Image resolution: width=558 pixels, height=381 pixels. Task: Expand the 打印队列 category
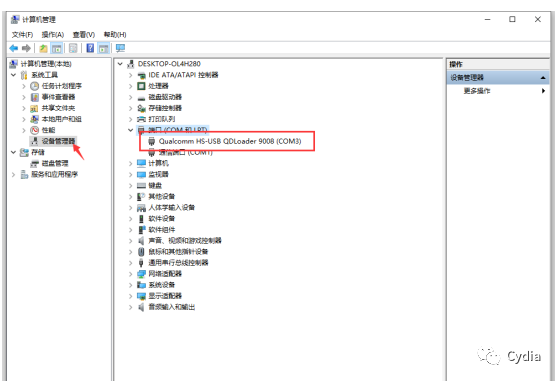point(131,119)
